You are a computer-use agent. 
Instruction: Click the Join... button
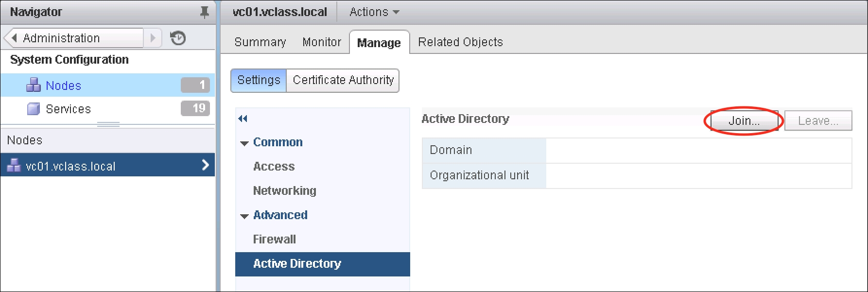click(744, 120)
